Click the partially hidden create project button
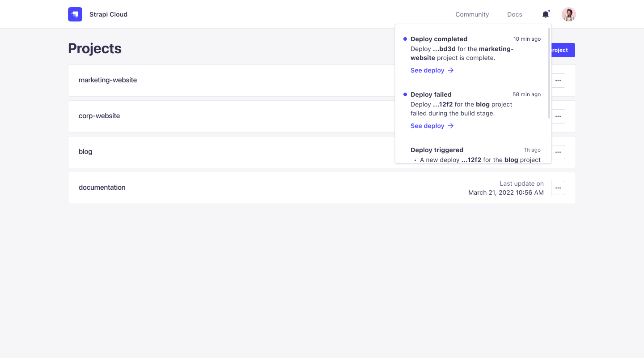 [563, 50]
